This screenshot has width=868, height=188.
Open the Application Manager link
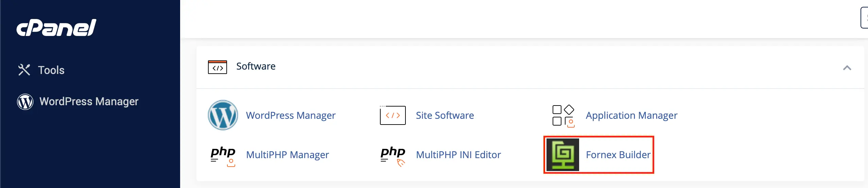[631, 115]
